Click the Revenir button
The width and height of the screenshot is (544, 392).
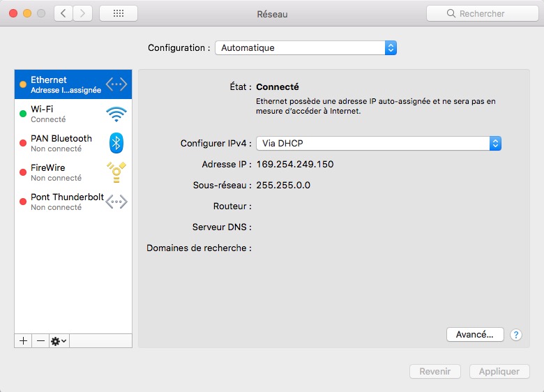[x=435, y=372]
